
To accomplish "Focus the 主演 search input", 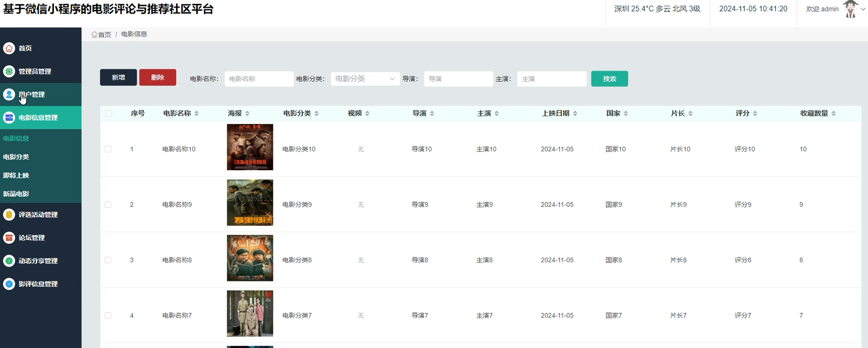I will point(552,79).
